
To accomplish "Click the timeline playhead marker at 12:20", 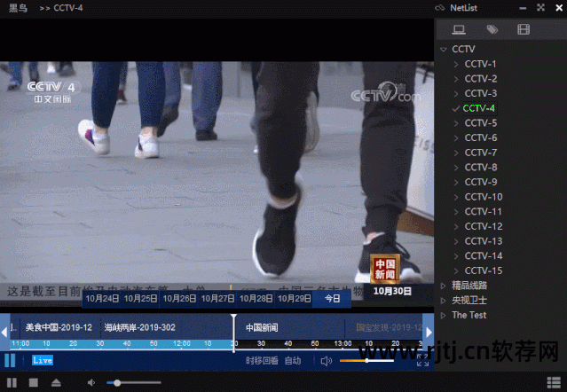I will pyautogui.click(x=234, y=333).
